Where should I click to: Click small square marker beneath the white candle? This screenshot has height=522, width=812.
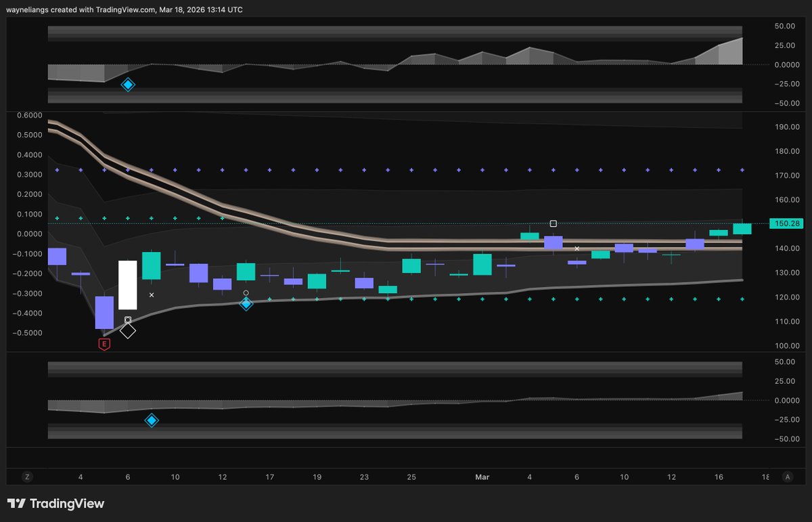[x=128, y=320]
